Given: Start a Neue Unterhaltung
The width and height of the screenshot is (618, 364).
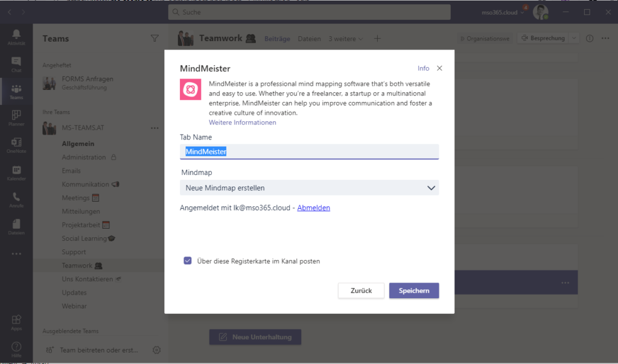Looking at the screenshot, I should pyautogui.click(x=255, y=337).
